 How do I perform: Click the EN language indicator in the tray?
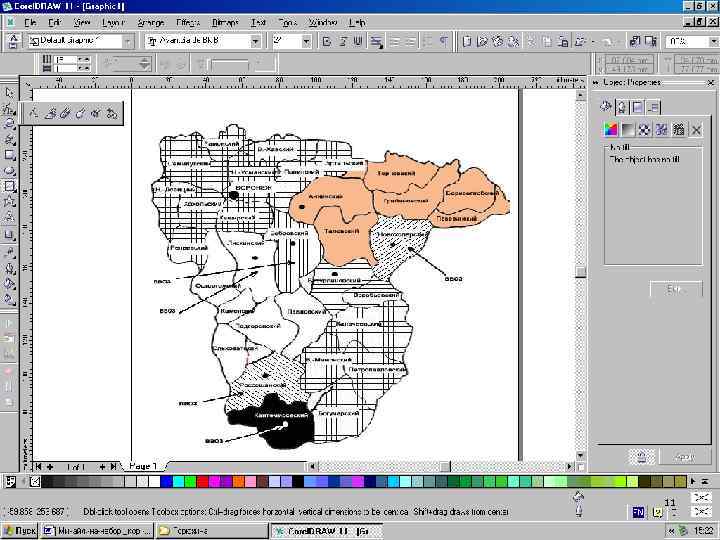pos(637,512)
